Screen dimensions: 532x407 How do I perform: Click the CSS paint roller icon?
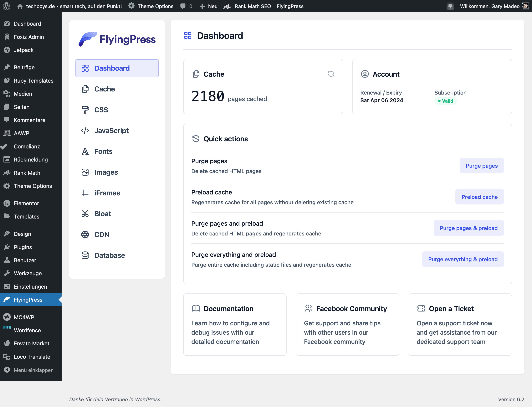(x=85, y=110)
